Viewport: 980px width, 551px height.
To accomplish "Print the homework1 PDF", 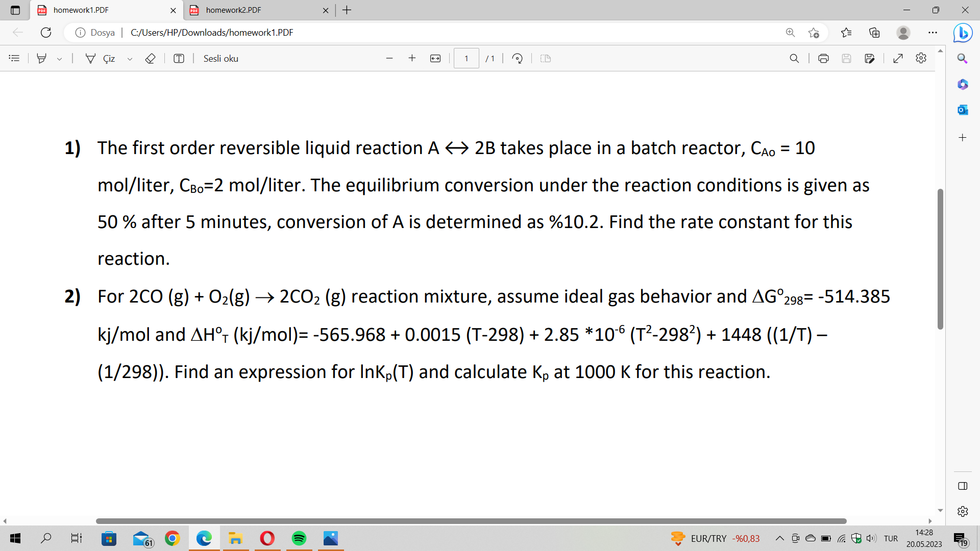I will tap(823, 58).
